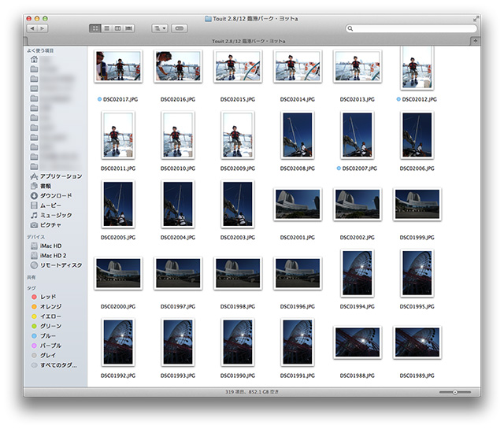This screenshot has height=429, width=504.
Task: Filter by ブルー tag
Action: coord(44,336)
